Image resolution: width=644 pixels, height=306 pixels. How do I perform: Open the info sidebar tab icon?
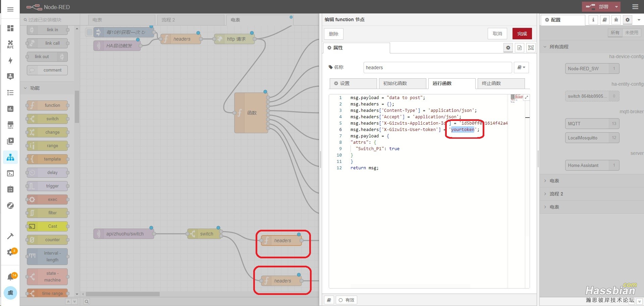coord(593,20)
